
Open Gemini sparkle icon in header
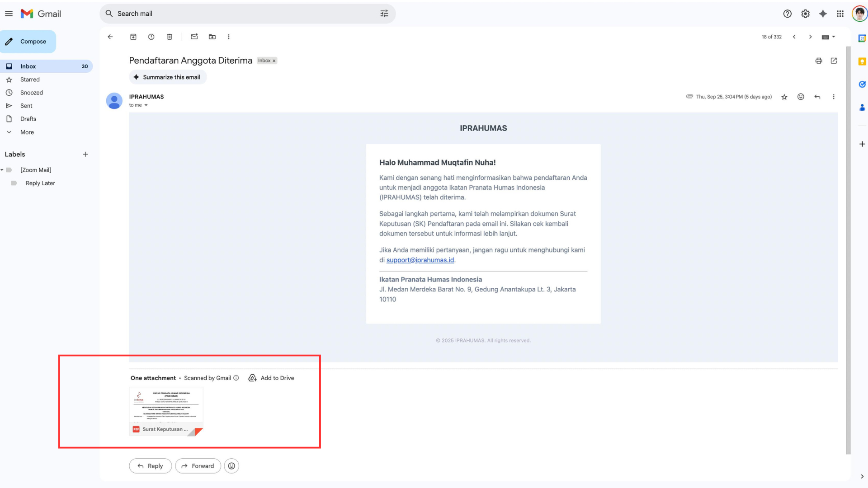[823, 14]
